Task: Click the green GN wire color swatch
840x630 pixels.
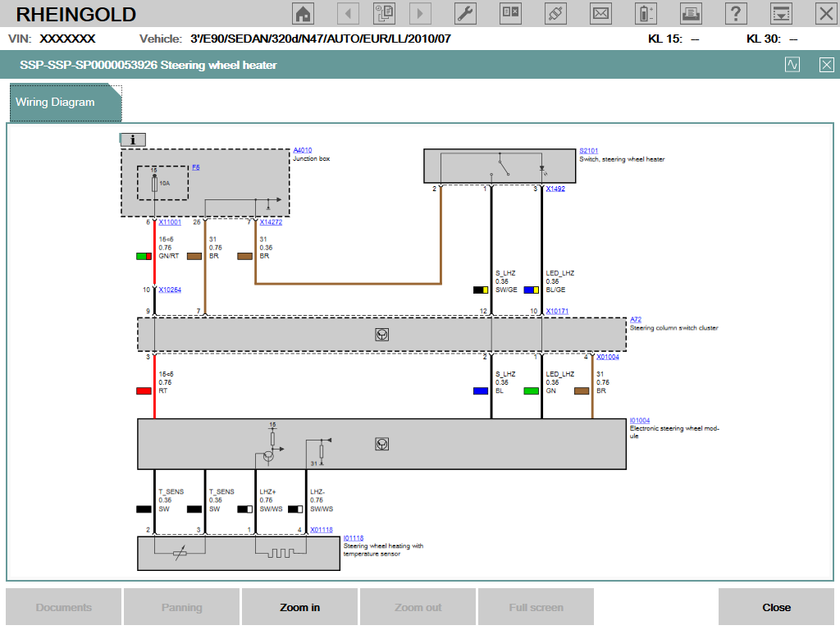Action: tap(532, 391)
